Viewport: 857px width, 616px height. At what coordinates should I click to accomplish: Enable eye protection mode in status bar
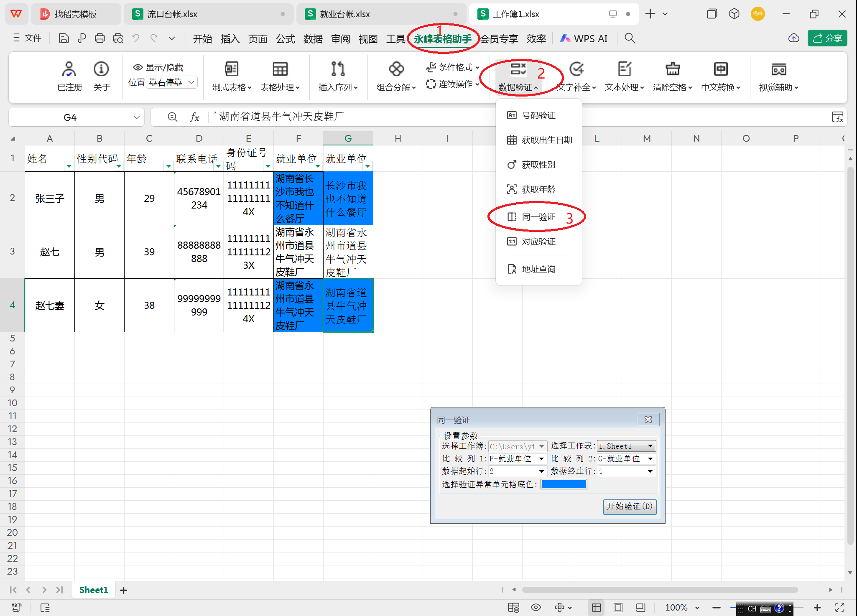pyautogui.click(x=536, y=608)
